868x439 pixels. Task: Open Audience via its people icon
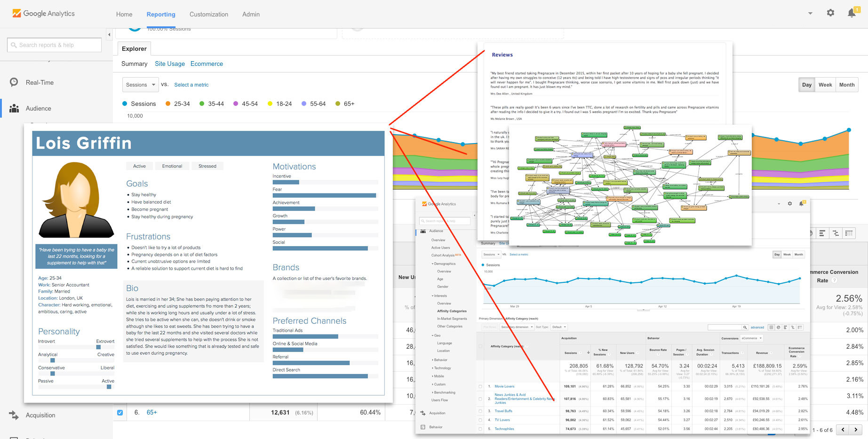coord(14,108)
